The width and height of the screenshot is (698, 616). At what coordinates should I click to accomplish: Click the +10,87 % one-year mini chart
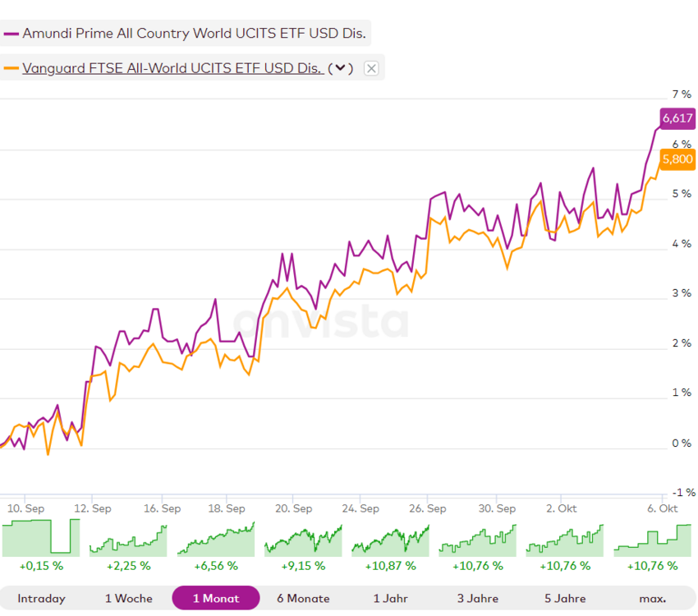(391, 538)
